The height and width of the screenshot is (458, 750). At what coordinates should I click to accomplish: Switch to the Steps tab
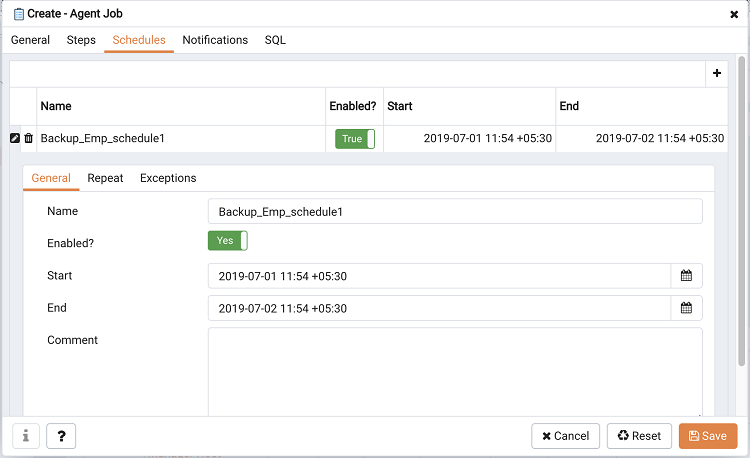point(81,40)
